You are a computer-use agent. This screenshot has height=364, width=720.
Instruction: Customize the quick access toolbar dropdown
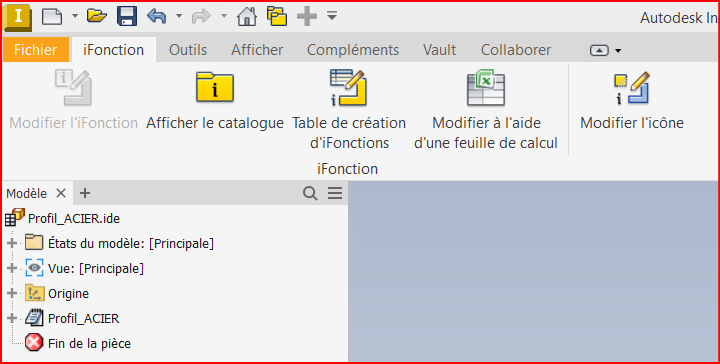pyautogui.click(x=332, y=16)
